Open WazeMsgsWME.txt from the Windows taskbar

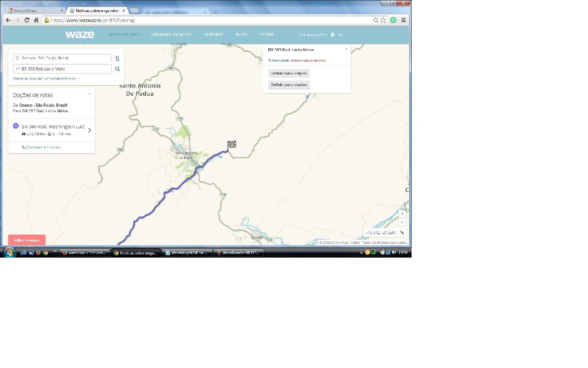(x=187, y=253)
